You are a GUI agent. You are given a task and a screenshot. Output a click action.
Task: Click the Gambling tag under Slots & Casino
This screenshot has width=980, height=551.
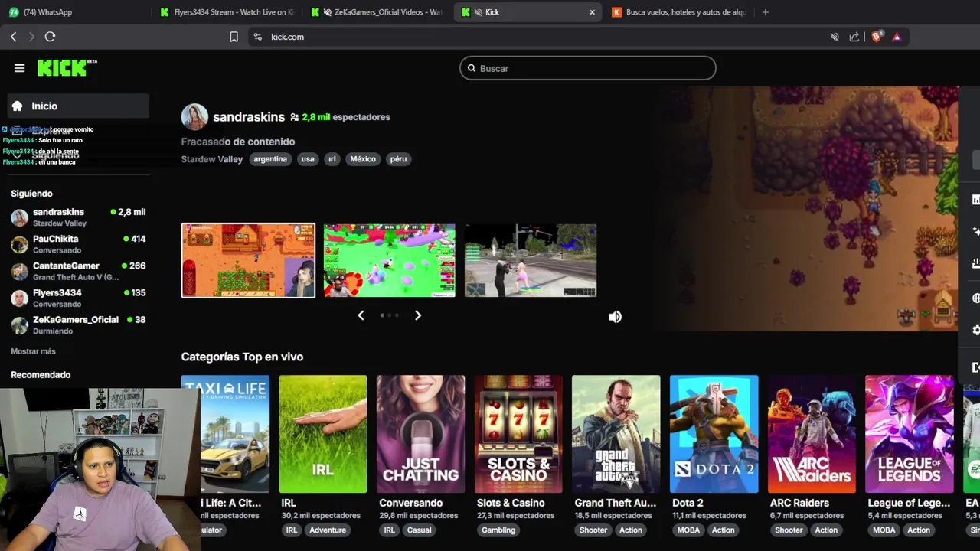point(498,530)
